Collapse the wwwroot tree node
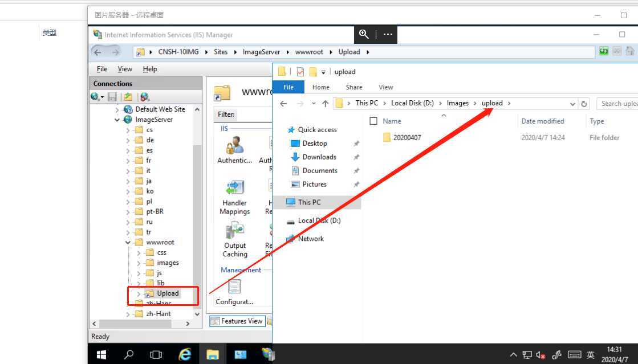Image resolution: width=638 pixels, height=364 pixels. 128,243
